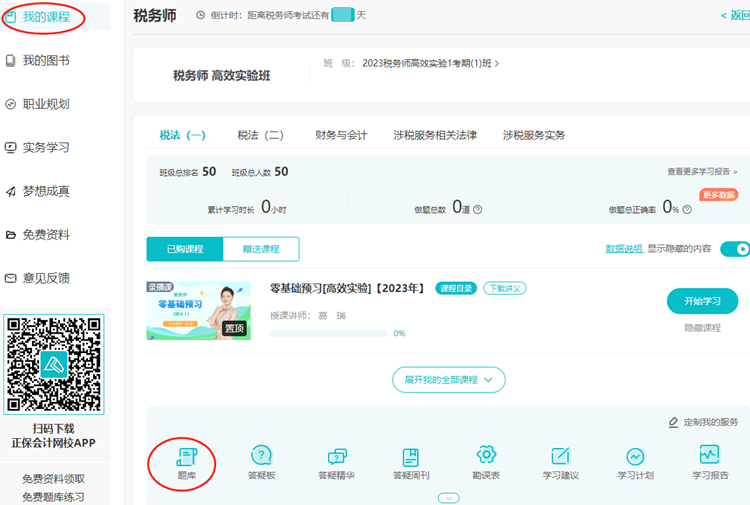Select the 已购课程 tab
Screen dimensions: 750x505
click(185, 249)
